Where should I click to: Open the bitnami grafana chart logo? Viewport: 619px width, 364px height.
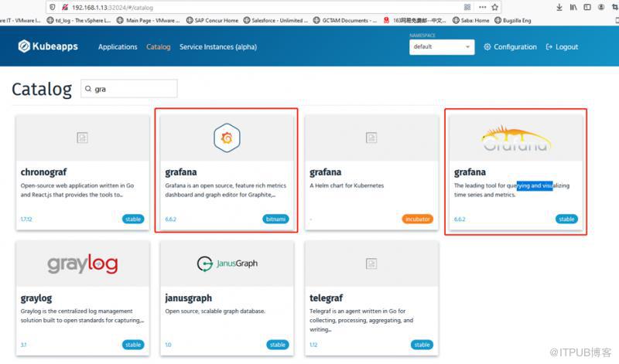(227, 138)
